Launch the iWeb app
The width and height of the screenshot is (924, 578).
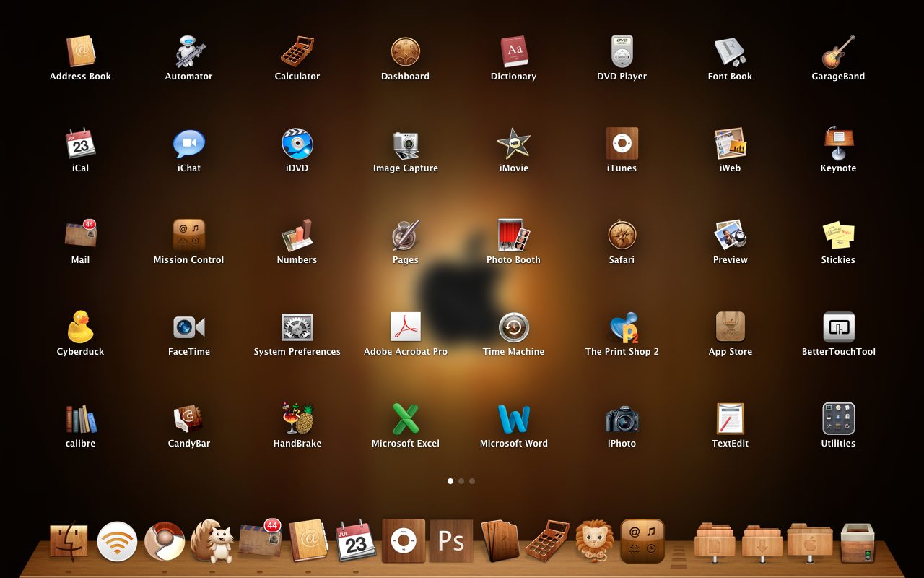[731, 143]
